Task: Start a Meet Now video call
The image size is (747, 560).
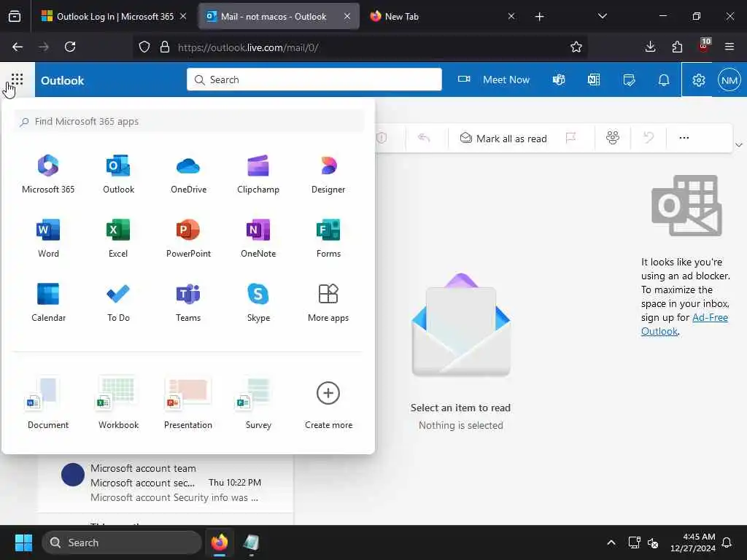Action: pyautogui.click(x=494, y=79)
